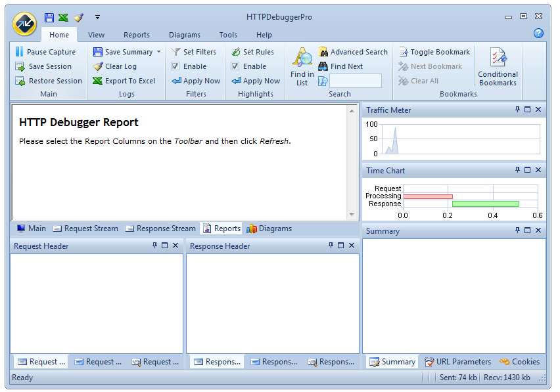Click the red Processing bar in Time Chart
The height and width of the screenshot is (392, 560).
tap(428, 196)
